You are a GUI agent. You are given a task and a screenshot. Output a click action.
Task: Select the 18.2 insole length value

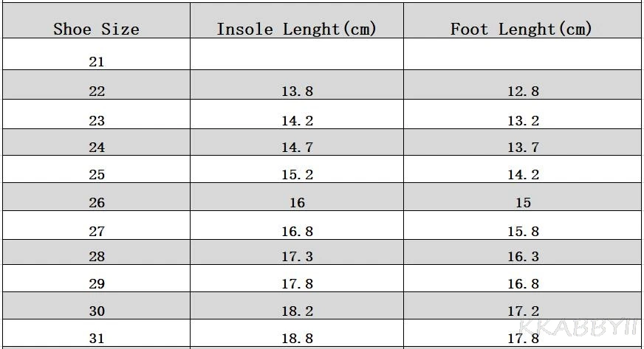click(x=297, y=311)
